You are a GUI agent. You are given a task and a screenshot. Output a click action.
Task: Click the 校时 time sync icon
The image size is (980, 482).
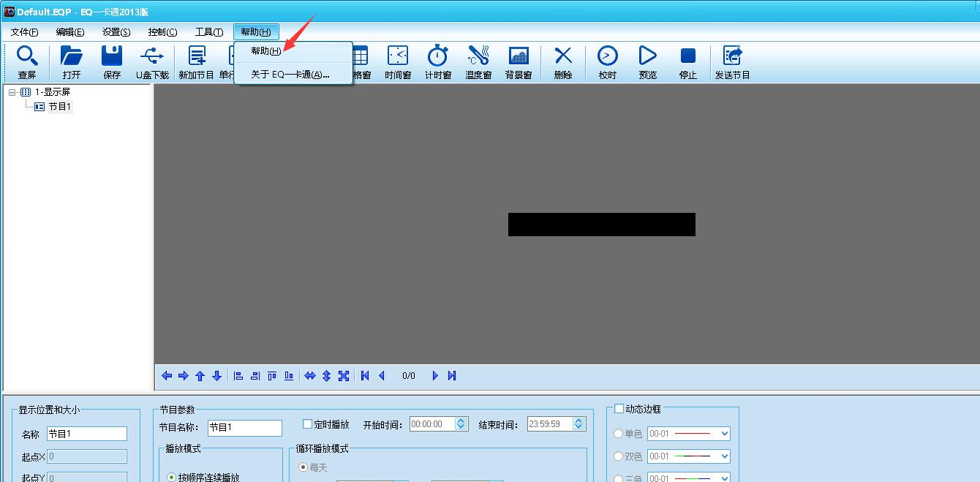(x=607, y=62)
